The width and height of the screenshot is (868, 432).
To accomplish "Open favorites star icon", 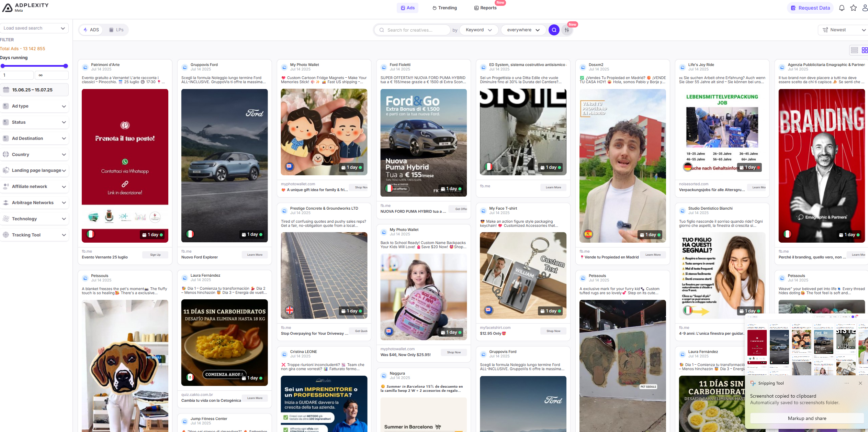I will [x=854, y=8].
